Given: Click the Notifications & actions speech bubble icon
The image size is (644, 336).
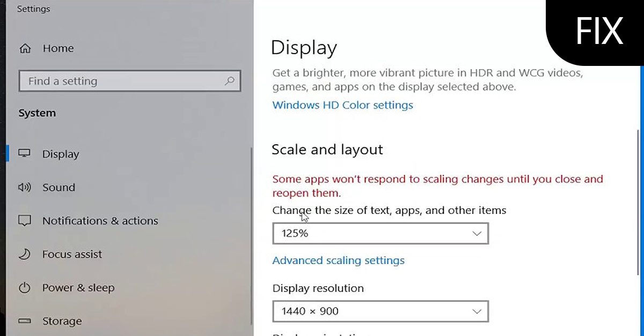Looking at the screenshot, I should 25,220.
